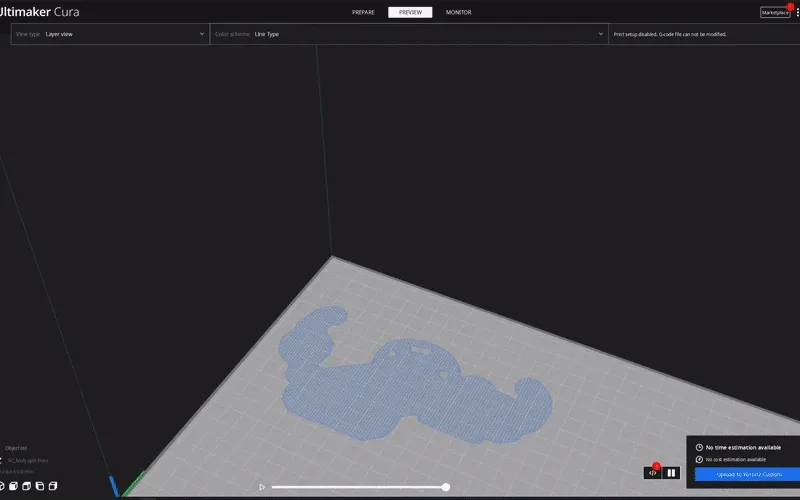
Task: Click the pause icon button
Action: [x=671, y=473]
